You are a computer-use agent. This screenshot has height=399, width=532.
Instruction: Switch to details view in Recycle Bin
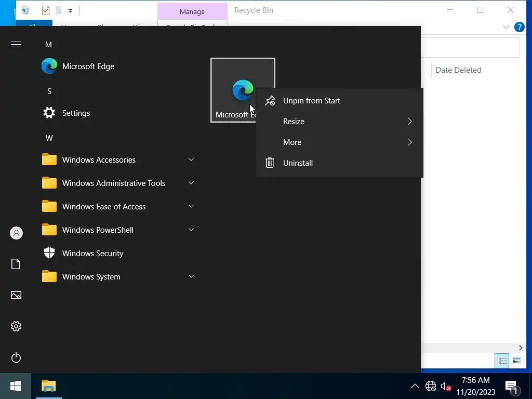tap(502, 361)
